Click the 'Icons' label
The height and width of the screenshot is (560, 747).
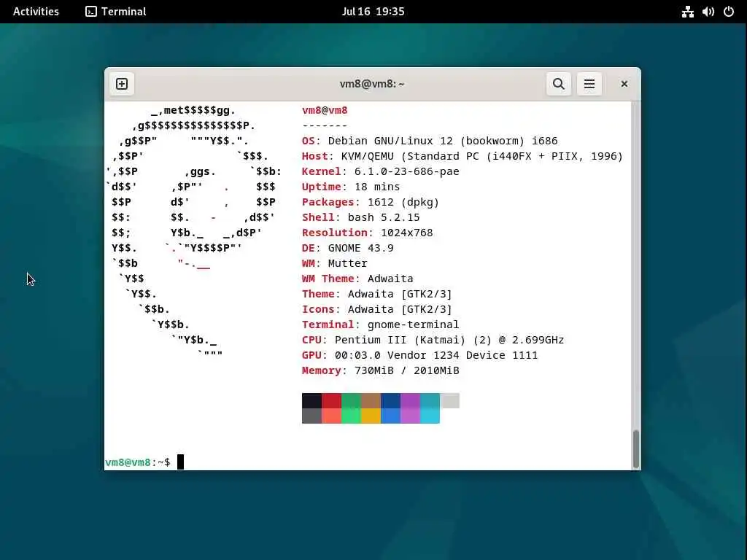click(318, 309)
